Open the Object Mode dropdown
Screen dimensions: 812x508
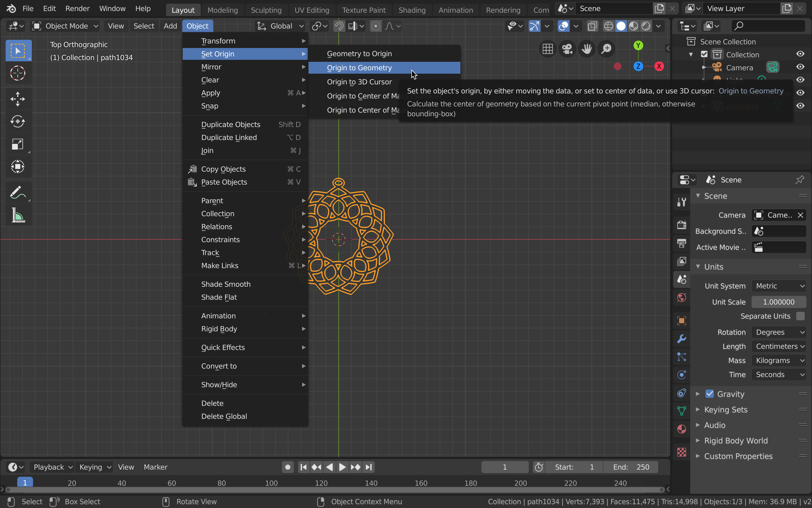click(x=65, y=26)
